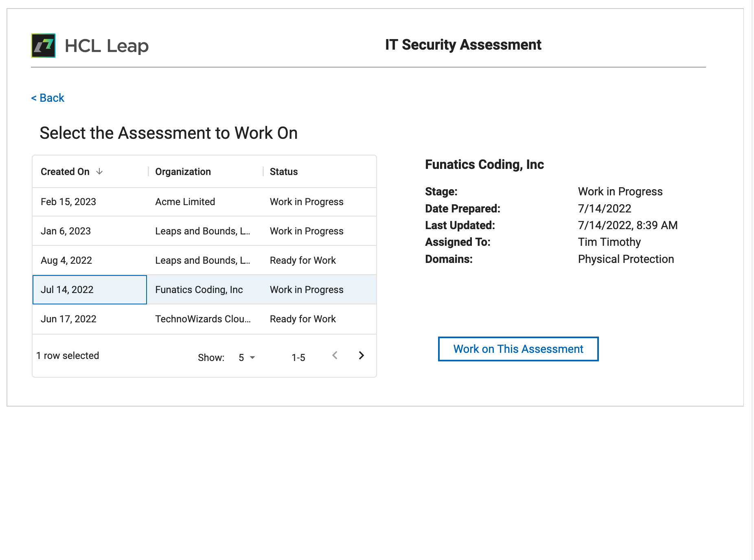Select the Jan 6, 2023 row
The image size is (754, 560).
tap(204, 231)
